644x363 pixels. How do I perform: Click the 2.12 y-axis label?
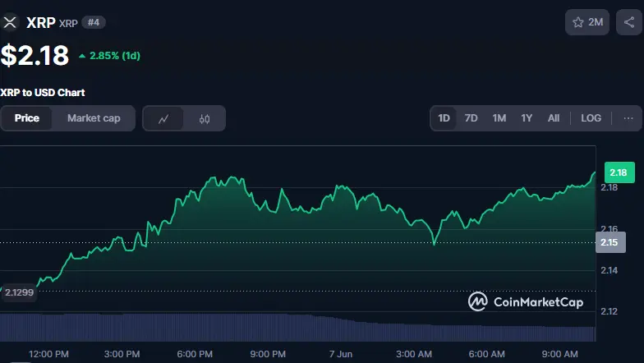(609, 311)
